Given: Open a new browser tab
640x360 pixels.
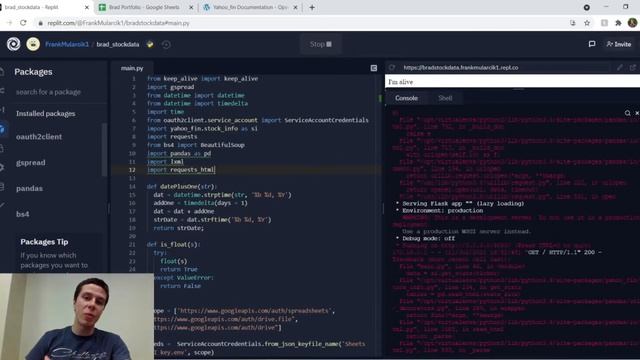Looking at the screenshot, I should [x=312, y=7].
